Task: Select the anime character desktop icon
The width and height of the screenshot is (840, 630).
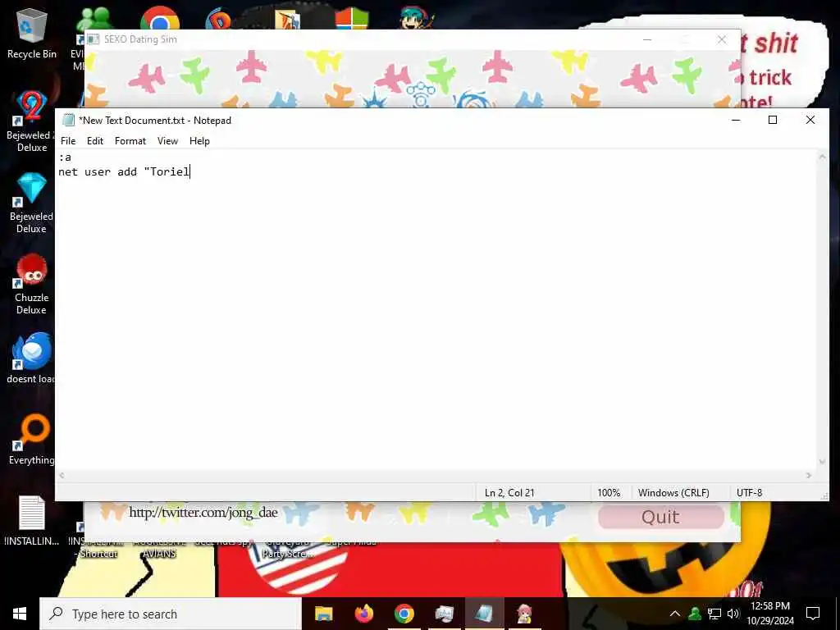Action: click(x=416, y=18)
